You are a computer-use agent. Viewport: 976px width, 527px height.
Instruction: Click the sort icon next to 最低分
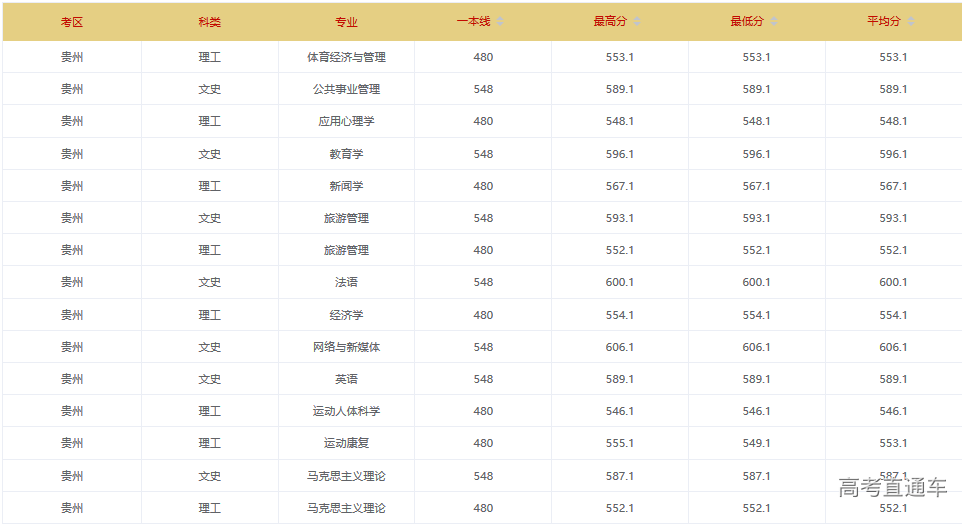coord(774,22)
